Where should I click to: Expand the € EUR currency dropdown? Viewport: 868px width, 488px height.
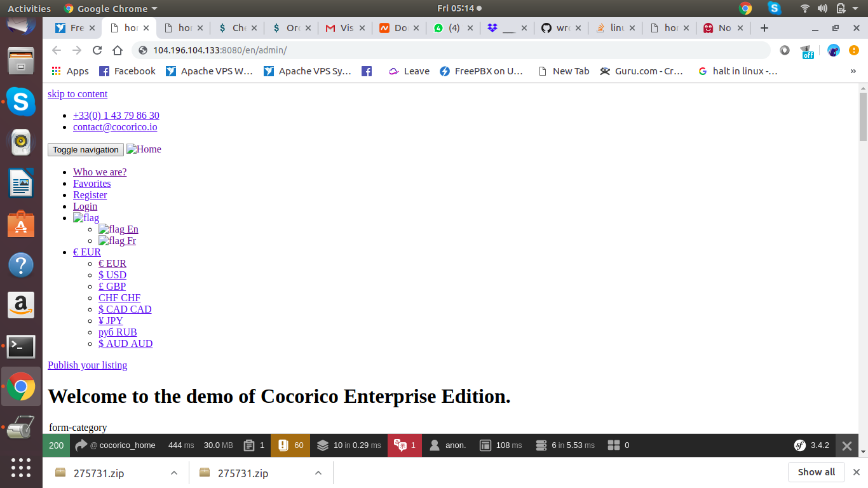point(87,252)
